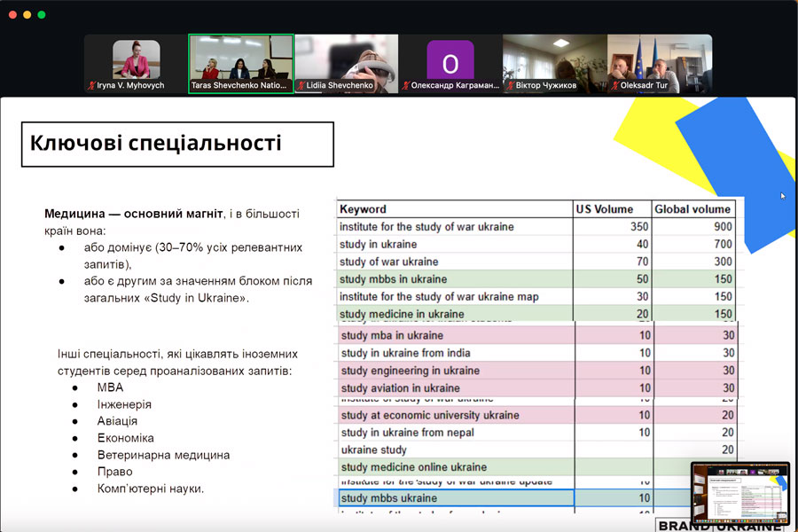
Task: Click muted microphone icon beside Lidiia Shevchenko
Action: (x=301, y=85)
